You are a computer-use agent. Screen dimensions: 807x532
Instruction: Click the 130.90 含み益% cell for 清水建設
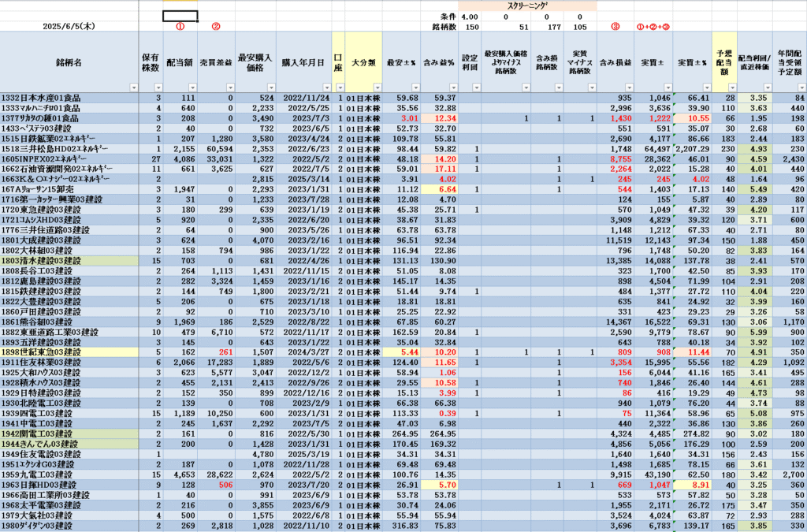(440, 261)
